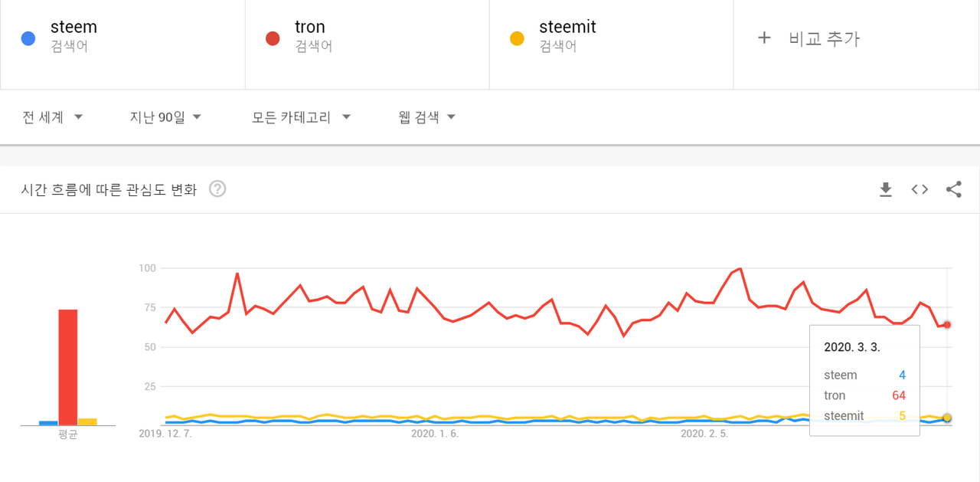Download the interest over time chart data
The image size is (980, 482).
(x=886, y=189)
